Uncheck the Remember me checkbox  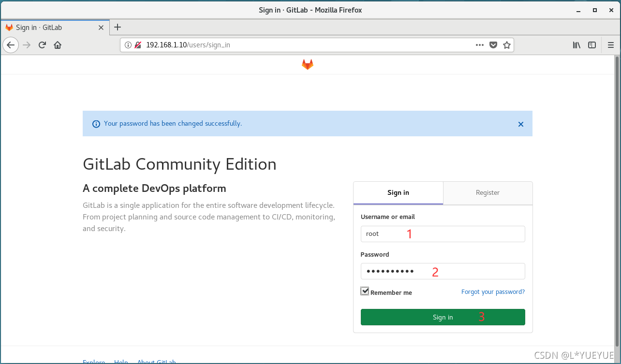click(365, 291)
